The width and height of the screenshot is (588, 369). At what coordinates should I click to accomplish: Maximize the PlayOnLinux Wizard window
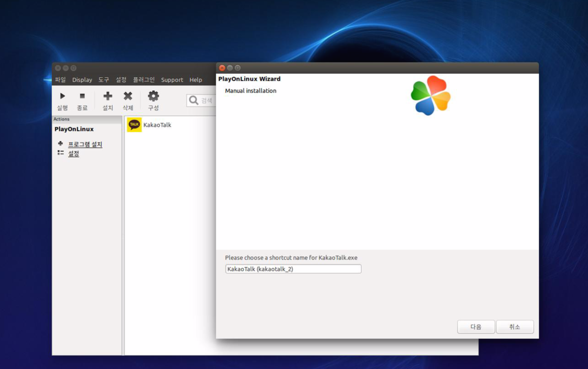pyautogui.click(x=238, y=68)
